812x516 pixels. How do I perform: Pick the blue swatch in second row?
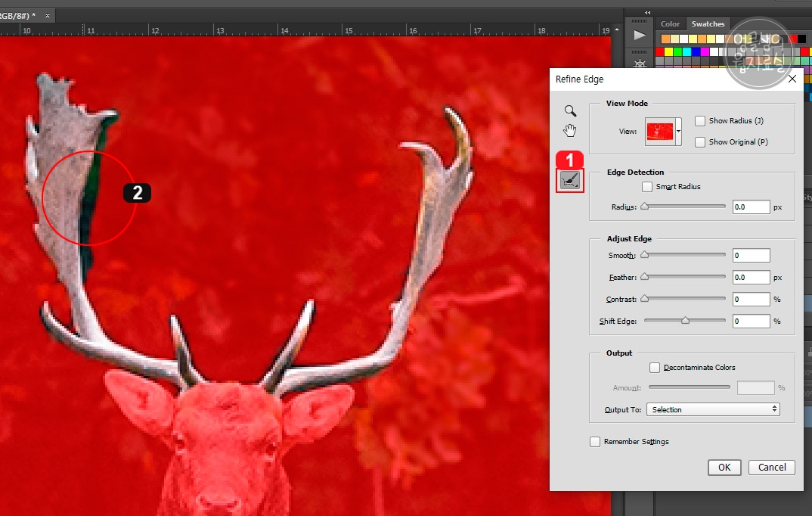(696, 51)
